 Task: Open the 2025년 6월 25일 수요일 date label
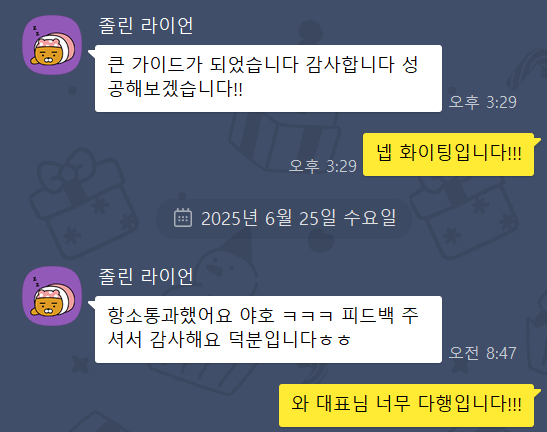(x=299, y=218)
